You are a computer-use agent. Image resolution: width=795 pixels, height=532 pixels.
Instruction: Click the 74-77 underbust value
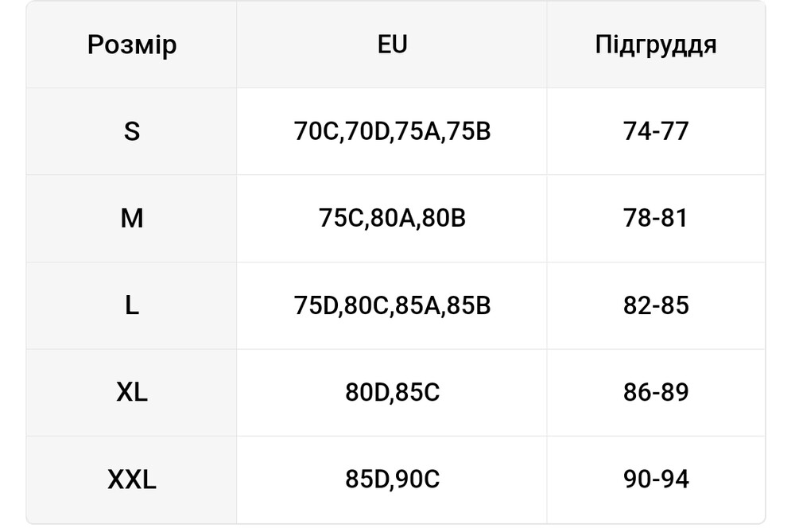coord(656,131)
